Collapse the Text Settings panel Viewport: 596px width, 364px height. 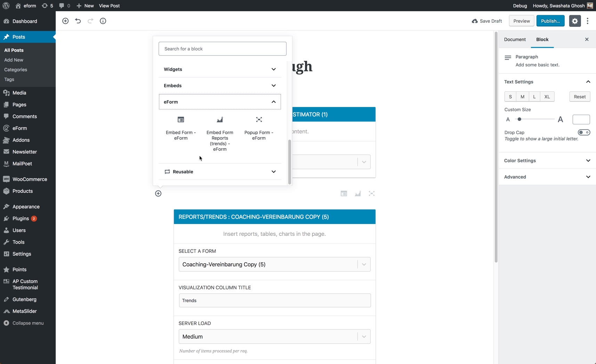tap(547, 82)
